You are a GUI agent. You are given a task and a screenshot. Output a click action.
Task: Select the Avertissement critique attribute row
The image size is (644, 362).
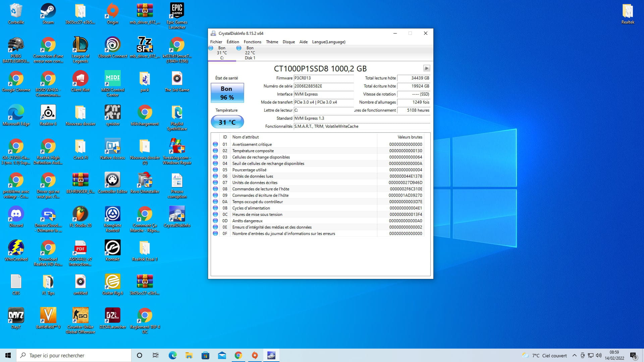click(318, 144)
